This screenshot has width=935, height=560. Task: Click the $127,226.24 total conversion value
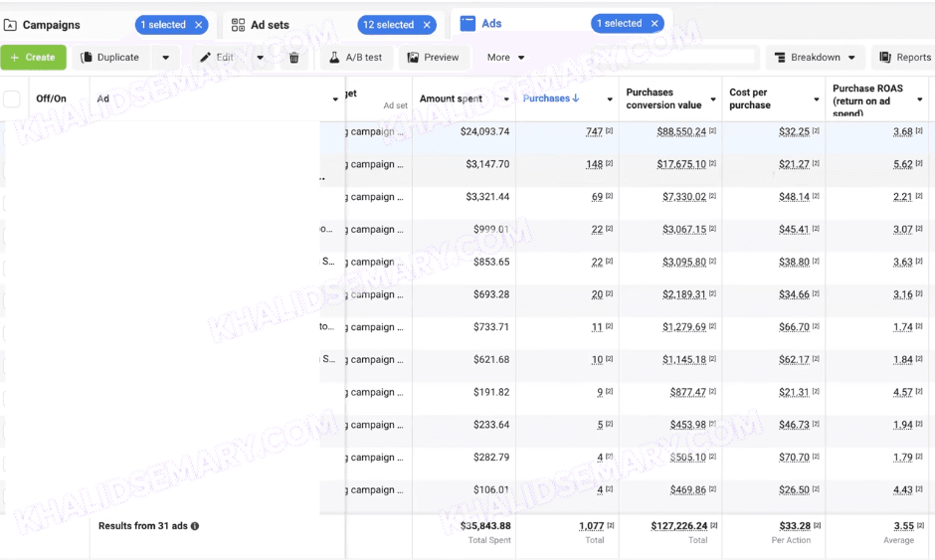(x=679, y=526)
